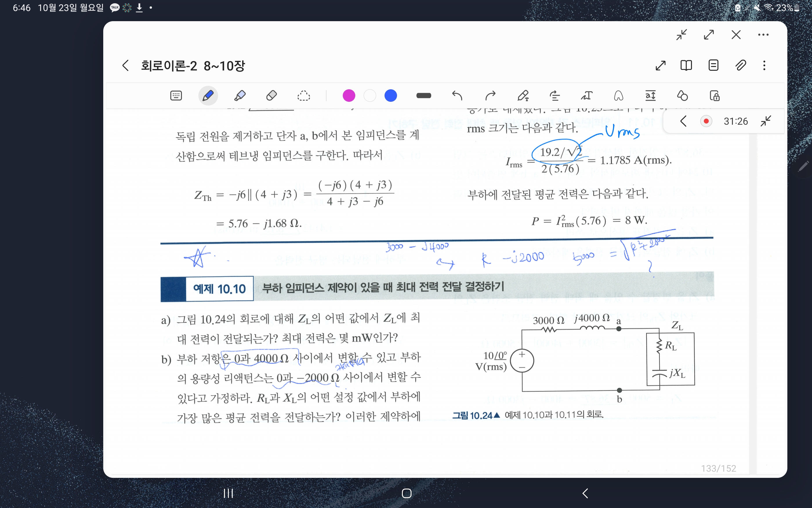Pick the blue pen color
The height and width of the screenshot is (508, 812).
pyautogui.click(x=391, y=96)
